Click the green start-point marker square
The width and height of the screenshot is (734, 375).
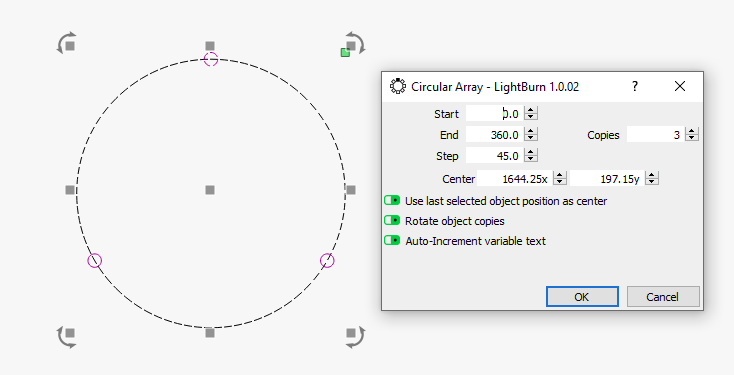pyautogui.click(x=345, y=52)
